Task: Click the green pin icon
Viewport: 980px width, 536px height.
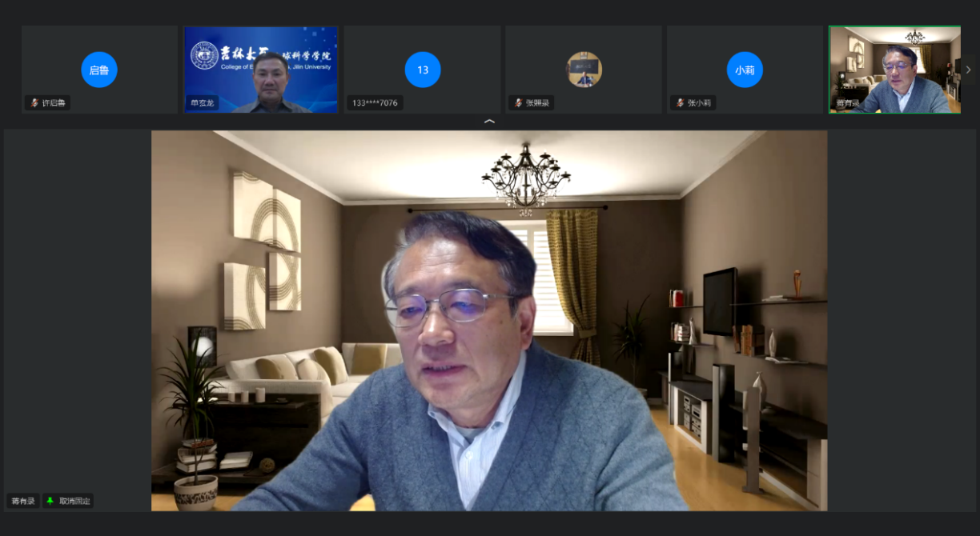Action: (50, 501)
